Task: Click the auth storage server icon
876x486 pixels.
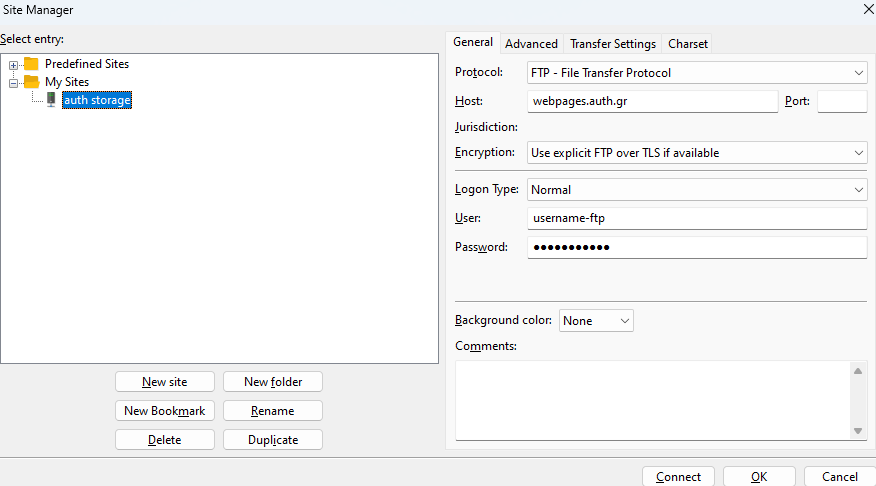Action: click(x=51, y=99)
